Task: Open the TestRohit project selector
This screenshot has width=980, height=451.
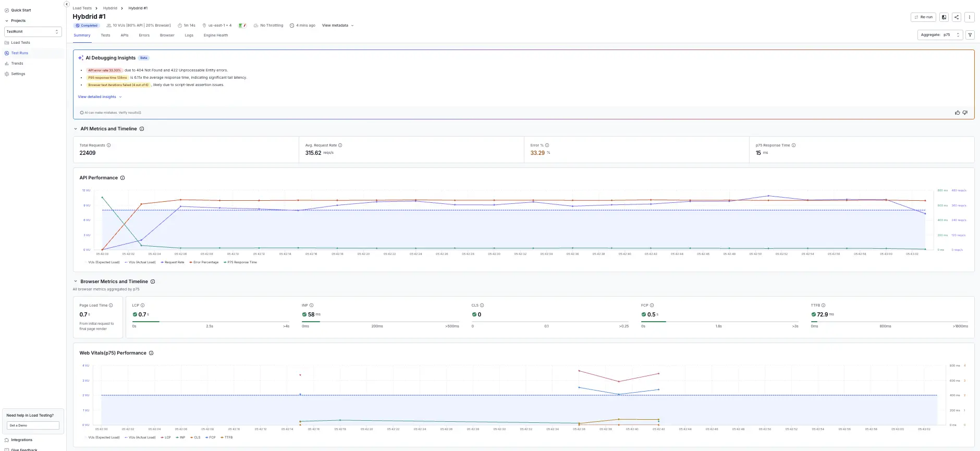Action: 33,32
